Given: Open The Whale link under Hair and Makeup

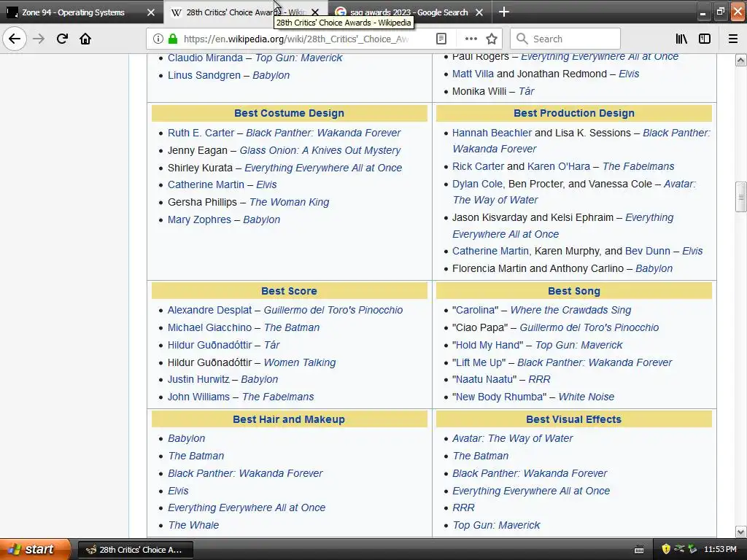Looking at the screenshot, I should tap(193, 525).
